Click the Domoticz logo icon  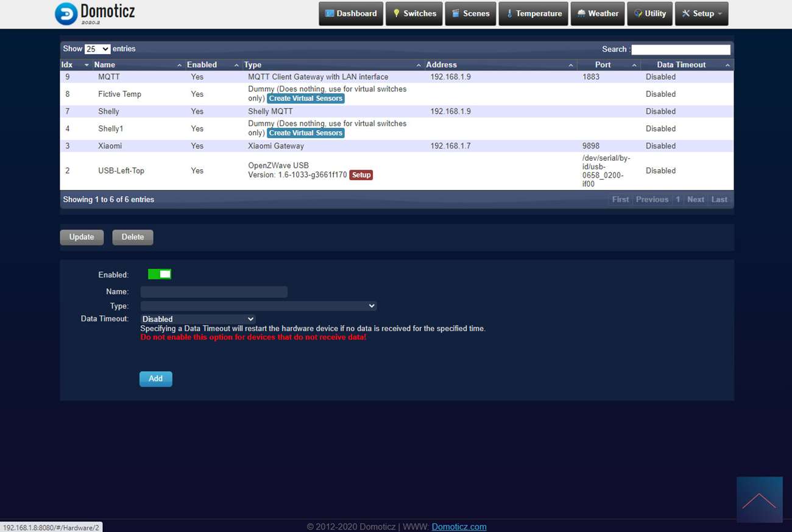click(x=66, y=14)
